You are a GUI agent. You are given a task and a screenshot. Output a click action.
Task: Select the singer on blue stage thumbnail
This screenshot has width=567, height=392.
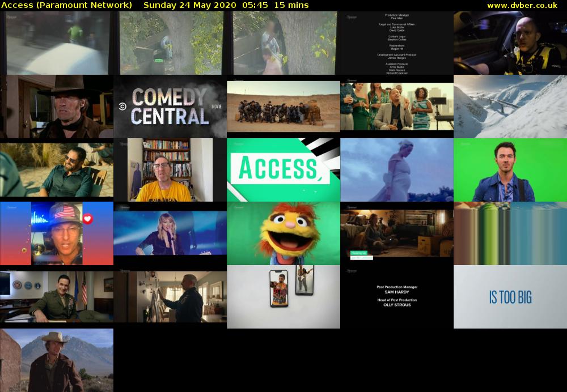tap(170, 233)
